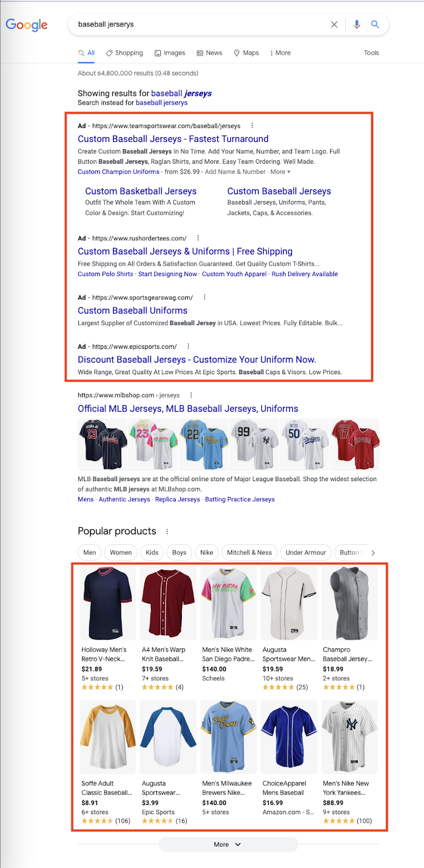This screenshot has width=424, height=868.
Task: Switch to the Images tab
Action: pyautogui.click(x=170, y=53)
